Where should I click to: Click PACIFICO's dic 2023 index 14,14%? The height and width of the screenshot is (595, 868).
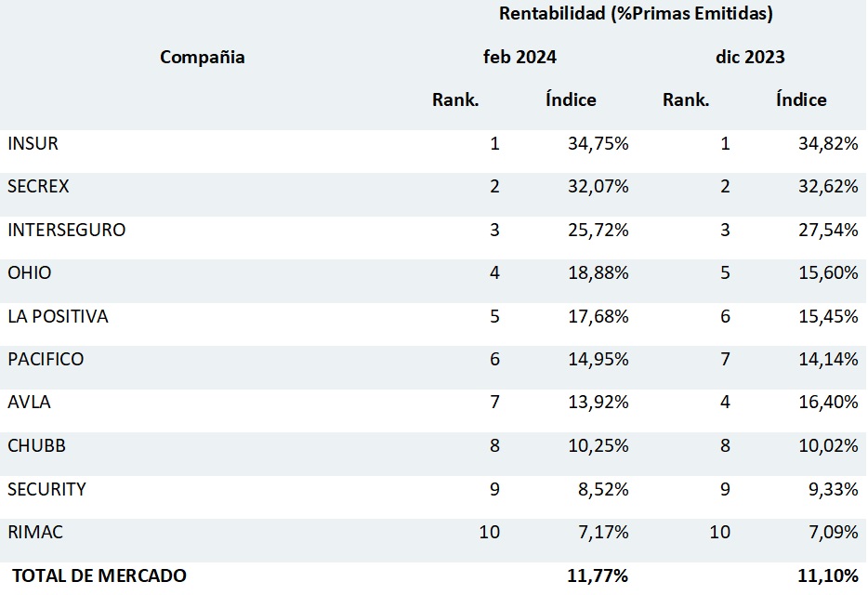pos(828,359)
